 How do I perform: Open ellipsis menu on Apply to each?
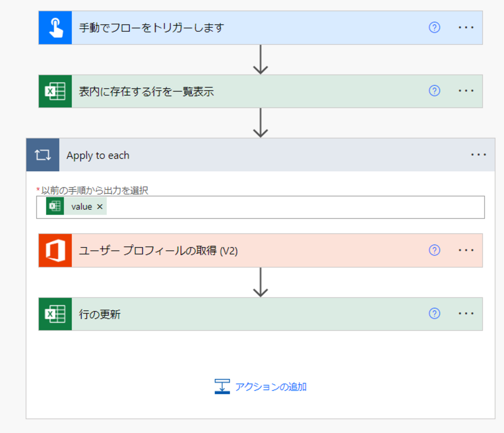pyautogui.click(x=478, y=155)
